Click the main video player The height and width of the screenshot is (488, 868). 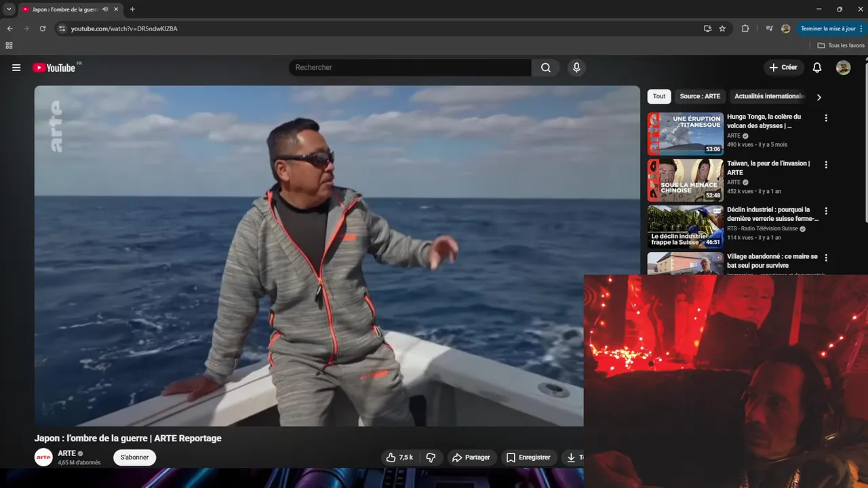pyautogui.click(x=337, y=256)
